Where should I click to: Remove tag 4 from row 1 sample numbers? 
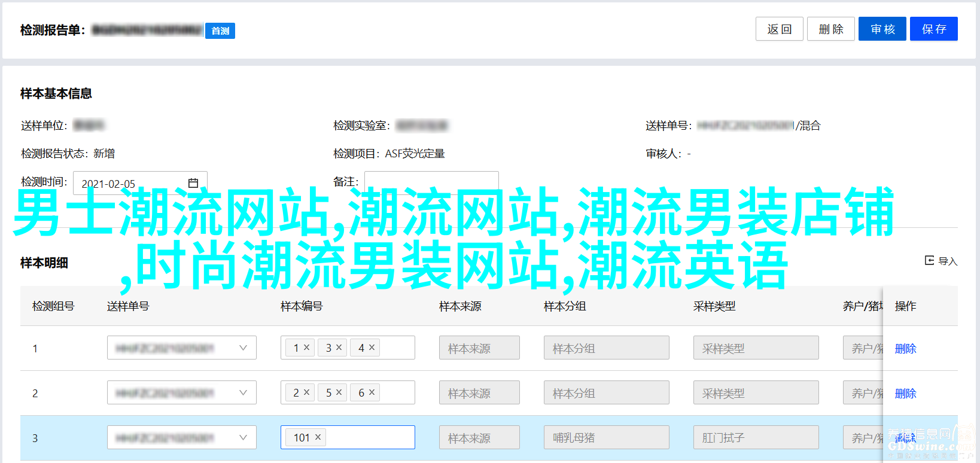pyautogui.click(x=372, y=347)
